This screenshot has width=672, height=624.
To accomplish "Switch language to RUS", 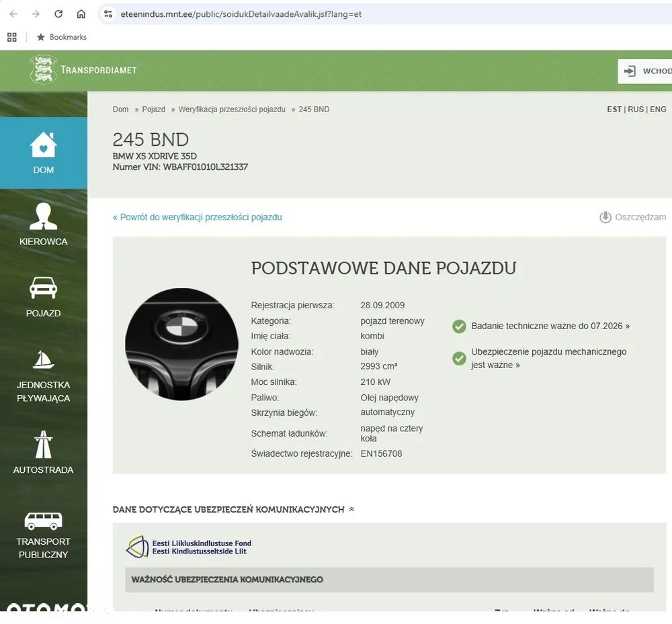I will click(x=636, y=109).
